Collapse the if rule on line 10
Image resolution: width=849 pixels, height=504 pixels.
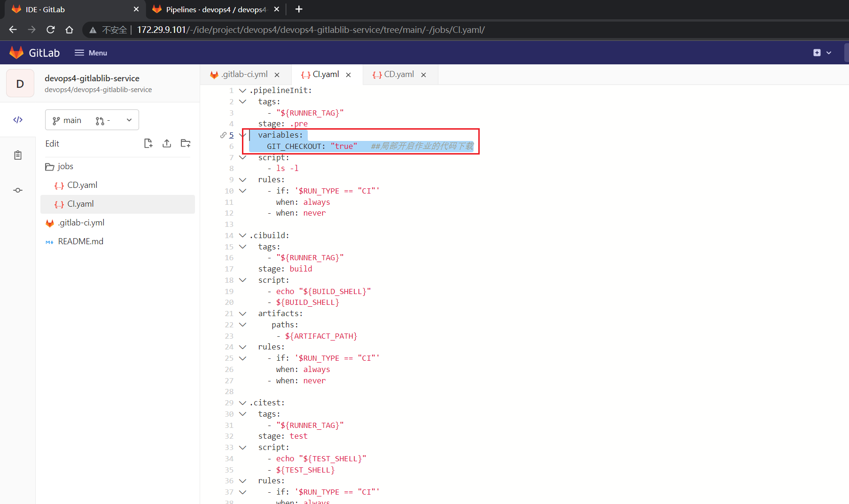tap(242, 191)
